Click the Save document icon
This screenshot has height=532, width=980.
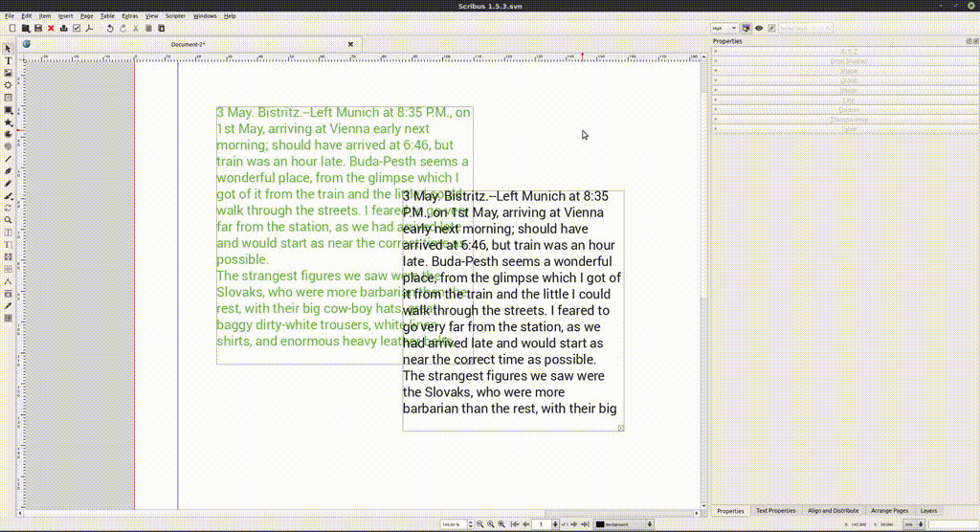pyautogui.click(x=38, y=29)
